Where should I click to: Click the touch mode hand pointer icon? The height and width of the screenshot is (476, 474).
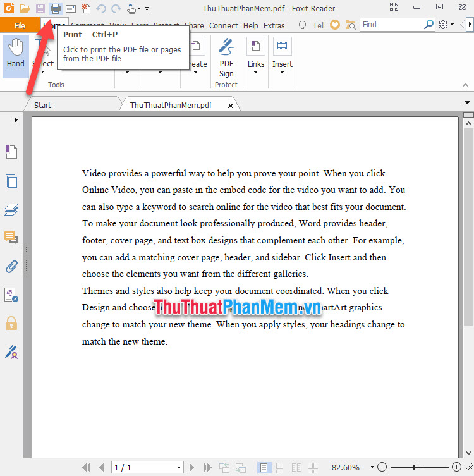tap(131, 9)
